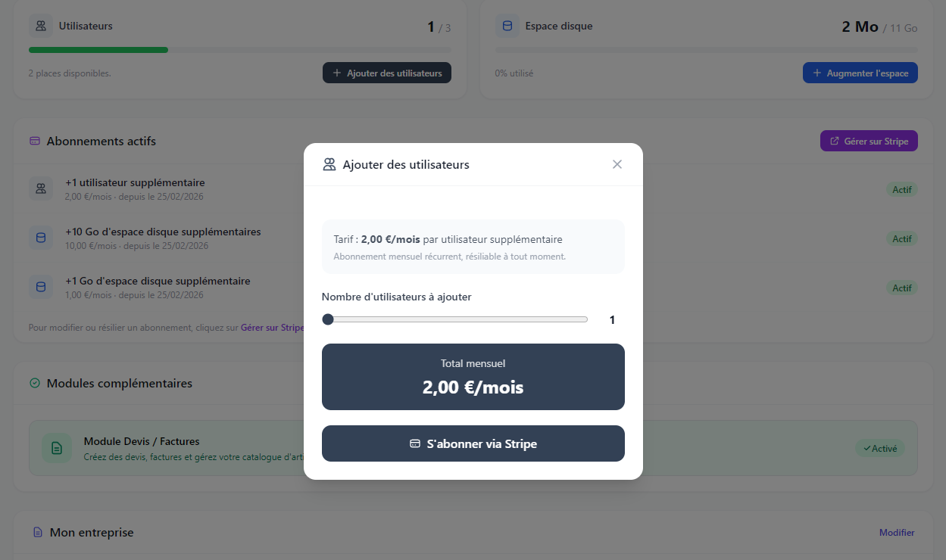Click the S'abonner via Stripe button
The image size is (946, 560).
[x=473, y=443]
